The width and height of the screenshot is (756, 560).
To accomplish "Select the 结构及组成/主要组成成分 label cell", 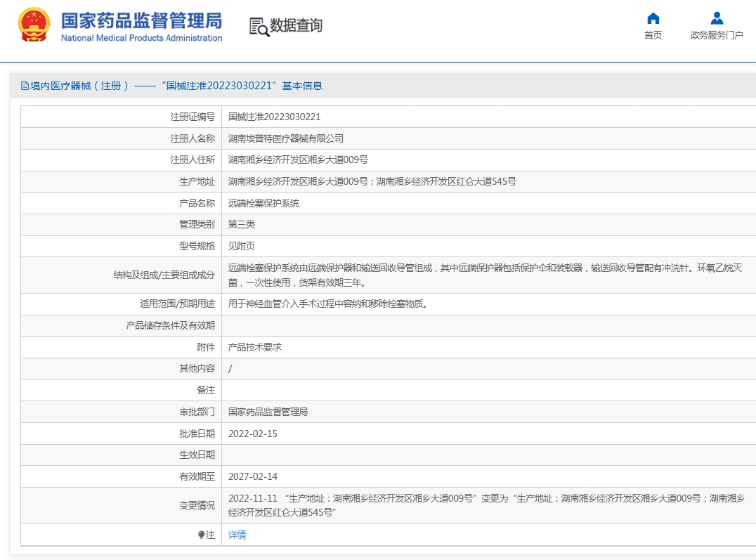I will (121, 275).
